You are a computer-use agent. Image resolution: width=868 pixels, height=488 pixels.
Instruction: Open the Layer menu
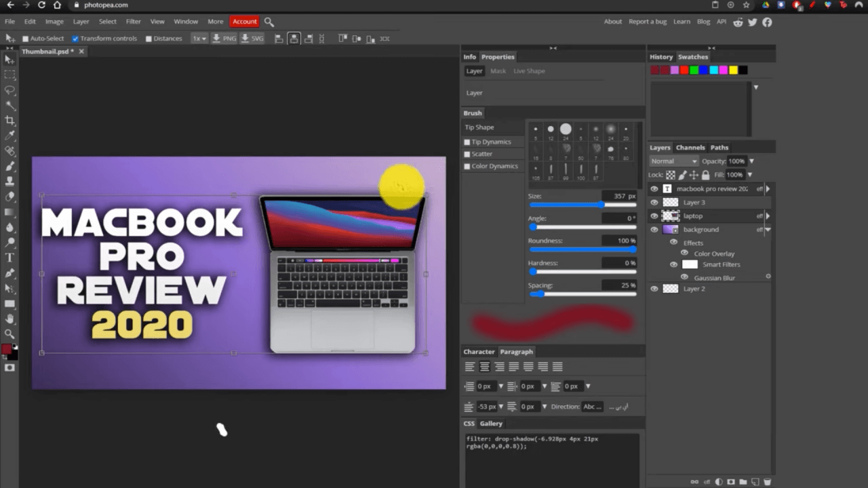pyautogui.click(x=81, y=22)
